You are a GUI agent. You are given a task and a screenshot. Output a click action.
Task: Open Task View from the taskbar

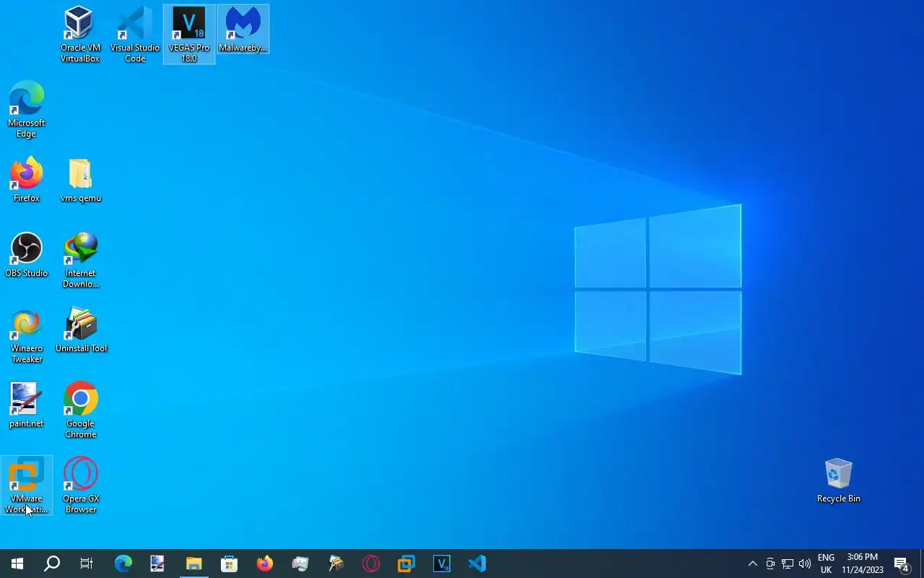pyautogui.click(x=87, y=564)
